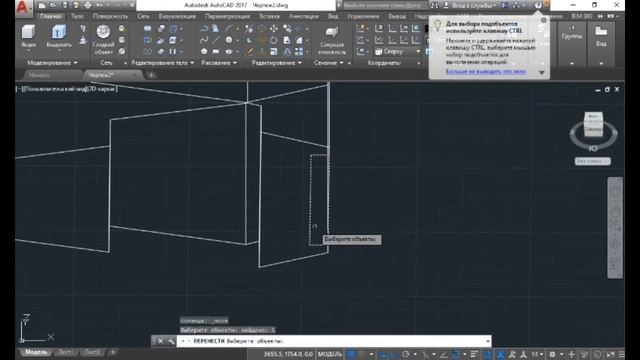Open the Секущая плоскость (Section plane) tool
The image size is (640, 360).
tap(331, 40)
